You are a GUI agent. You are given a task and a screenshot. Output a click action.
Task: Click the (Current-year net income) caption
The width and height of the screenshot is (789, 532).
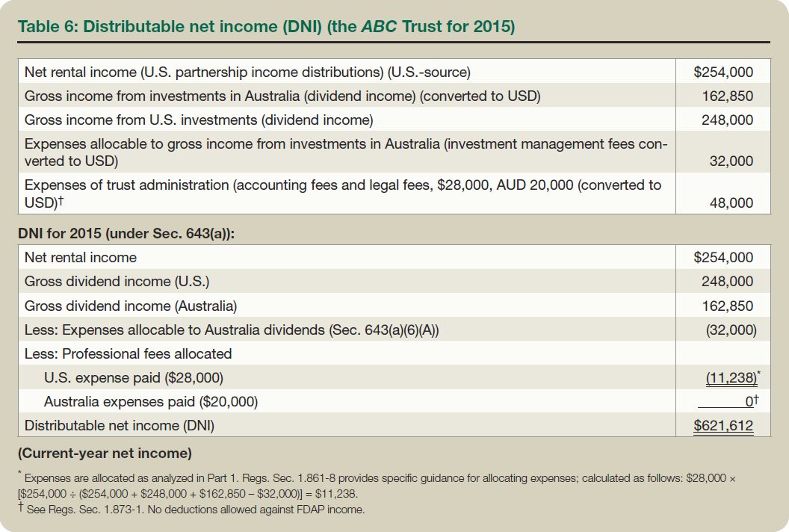105,453
